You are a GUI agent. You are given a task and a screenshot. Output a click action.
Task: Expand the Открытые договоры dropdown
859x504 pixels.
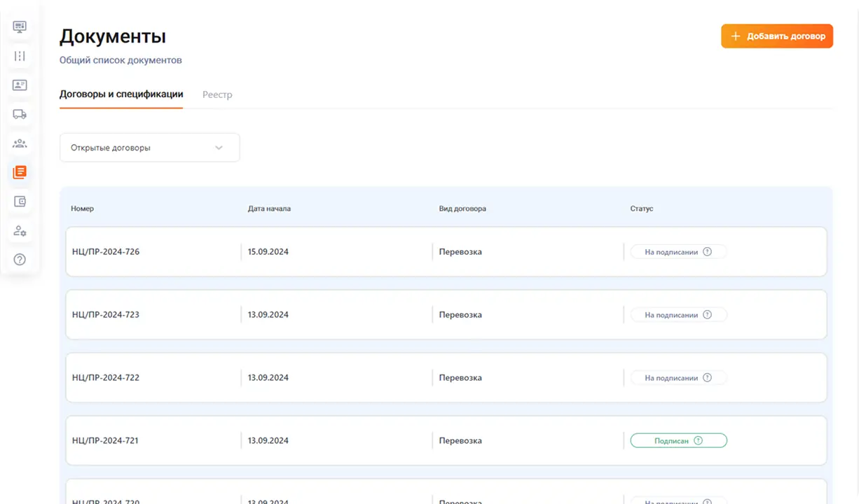[x=149, y=148]
